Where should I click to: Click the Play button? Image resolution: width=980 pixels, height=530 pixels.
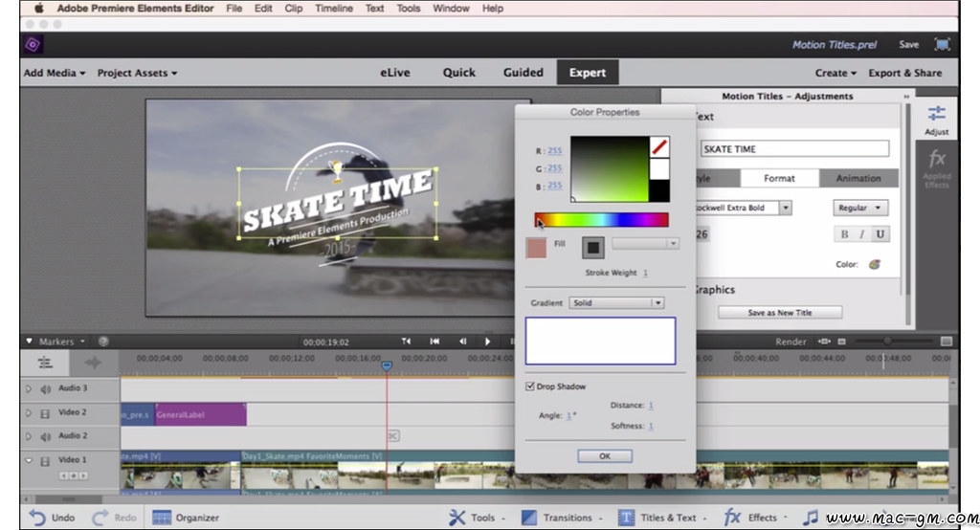coord(487,342)
